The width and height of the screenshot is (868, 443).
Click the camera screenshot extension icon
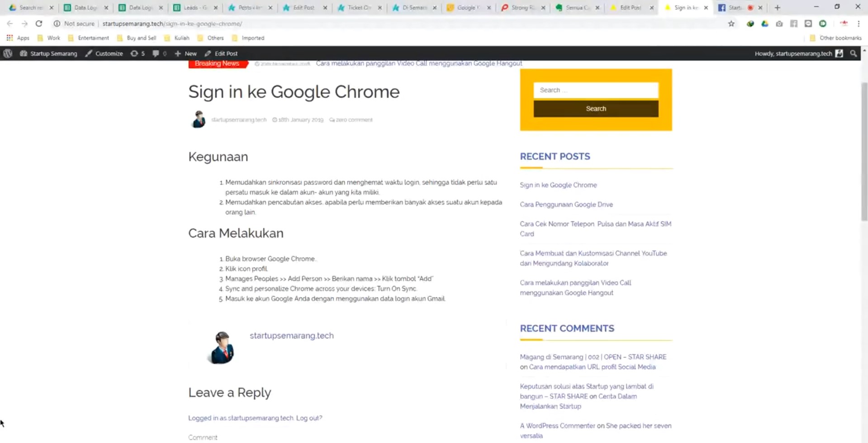(779, 24)
